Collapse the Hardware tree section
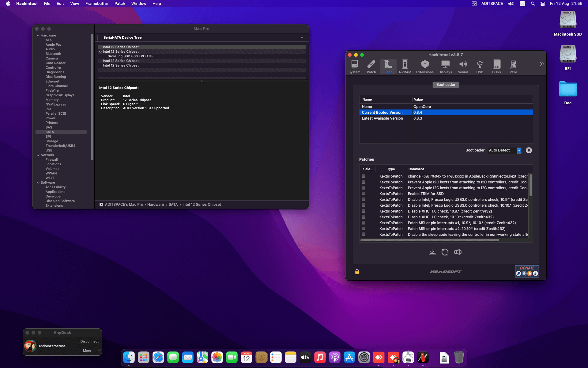The height and width of the screenshot is (368, 588). (38, 36)
